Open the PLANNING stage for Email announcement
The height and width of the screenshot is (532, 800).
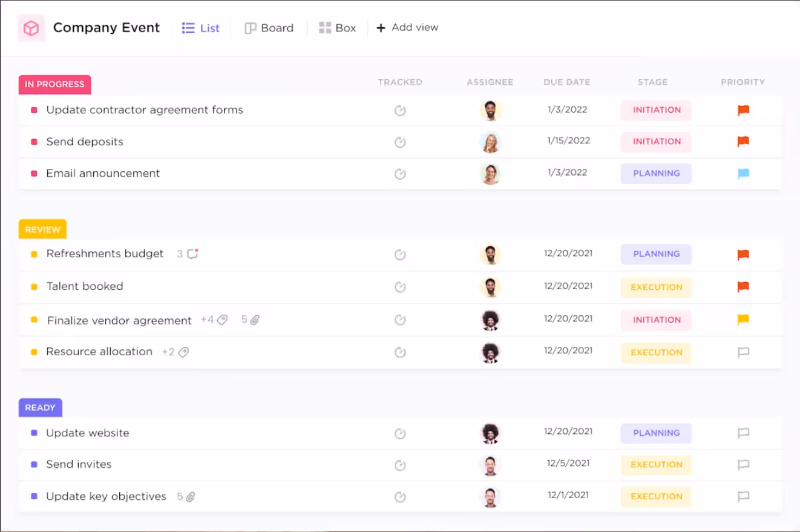pos(656,174)
